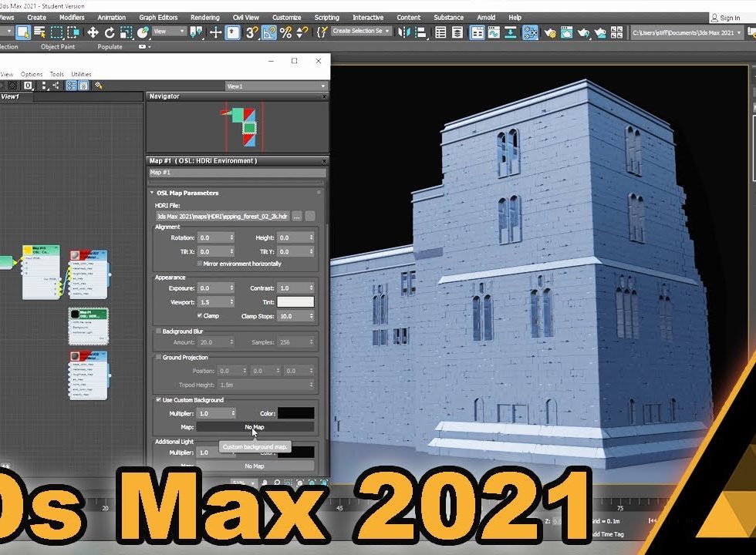Viewport: 756px width, 555px height.
Task: Click the Mirror tool icon
Action: pyautogui.click(x=404, y=32)
